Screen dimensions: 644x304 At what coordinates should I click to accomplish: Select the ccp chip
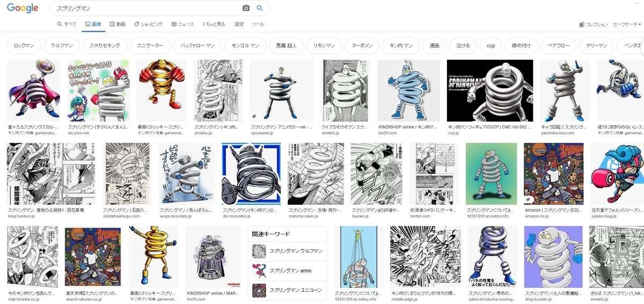(491, 46)
